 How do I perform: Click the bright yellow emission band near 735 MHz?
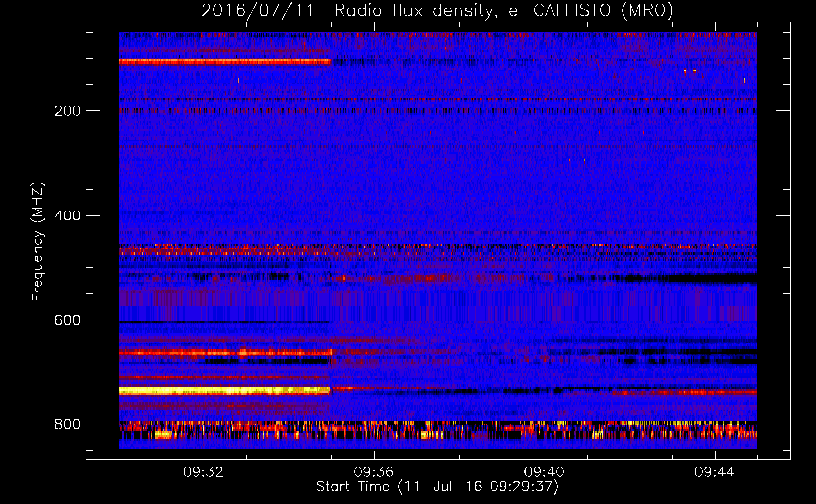[x=224, y=390]
